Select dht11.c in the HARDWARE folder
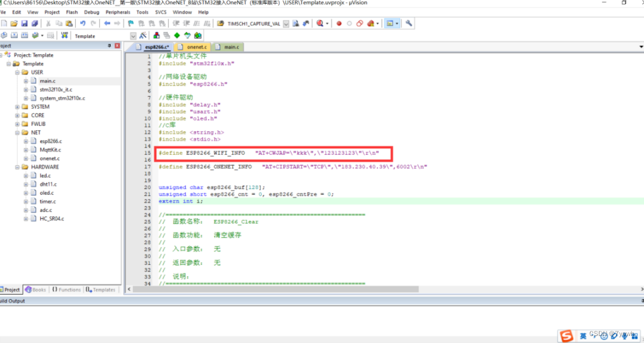 click(48, 185)
